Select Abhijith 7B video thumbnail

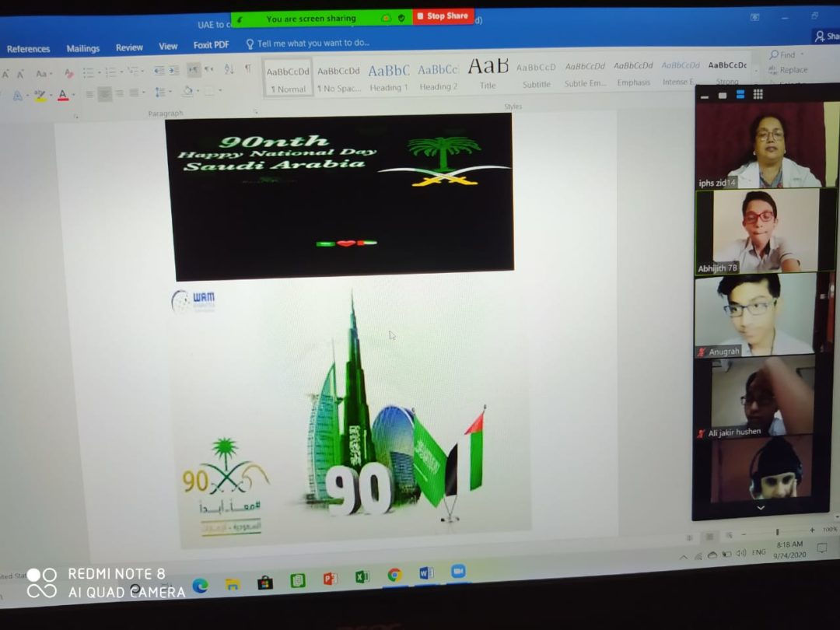coord(765,232)
